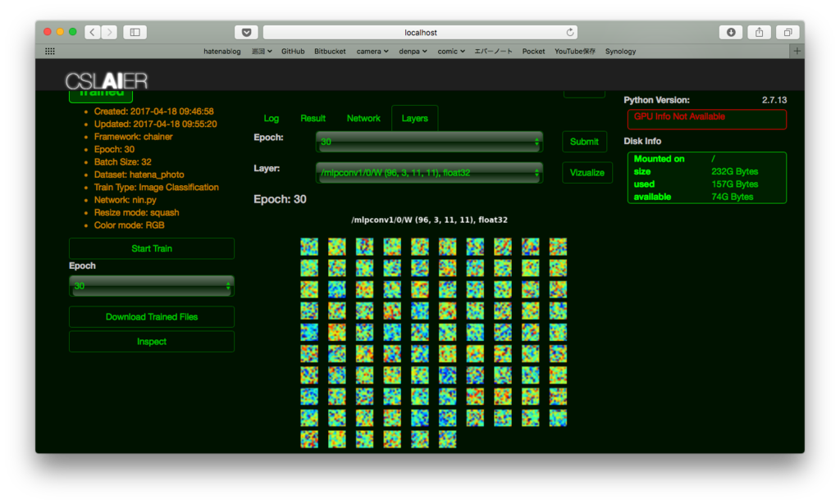The width and height of the screenshot is (840, 504).
Task: Open the Safari downloads icon
Action: click(x=731, y=32)
